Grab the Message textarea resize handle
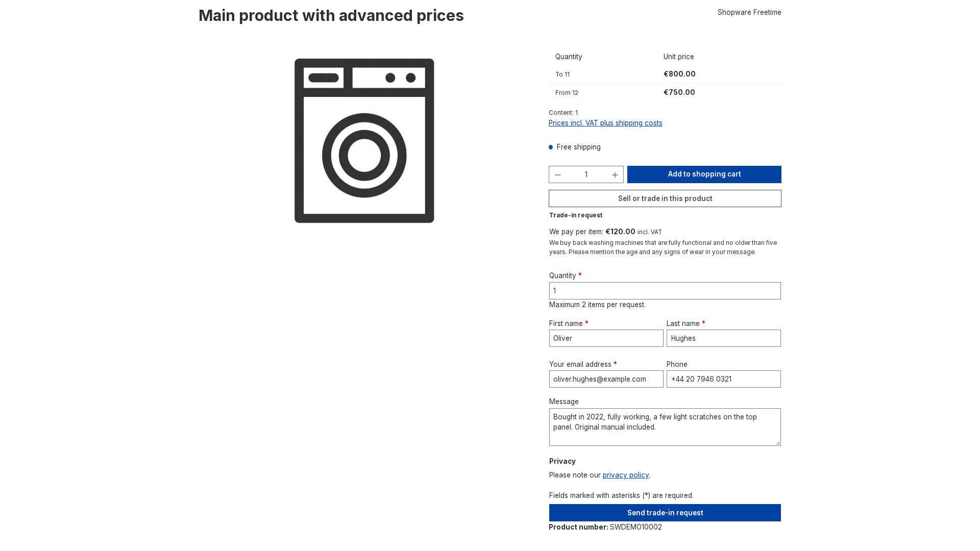 (x=778, y=443)
